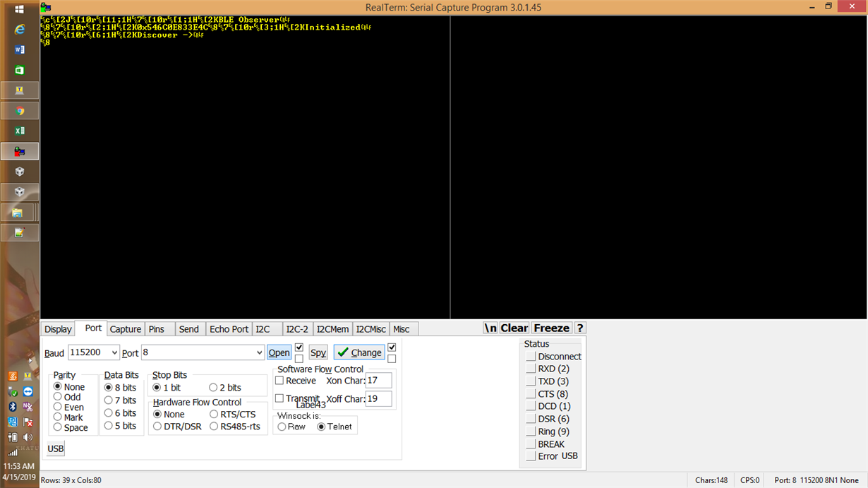Select 5 bits data bits

pos(120,426)
